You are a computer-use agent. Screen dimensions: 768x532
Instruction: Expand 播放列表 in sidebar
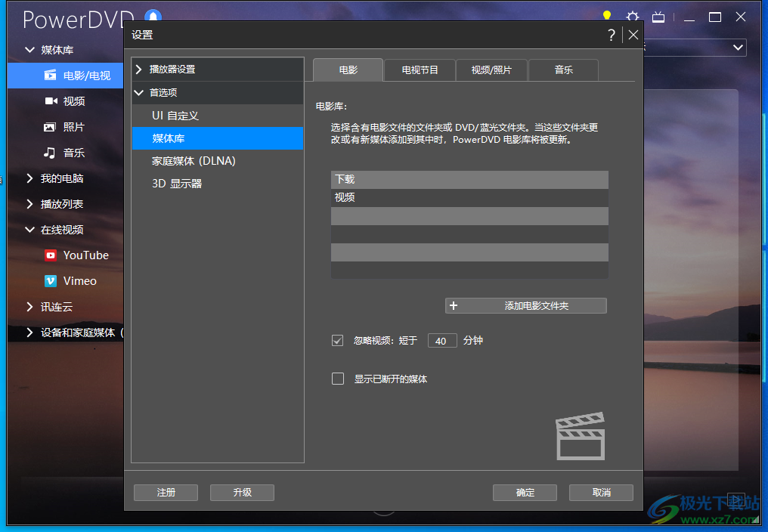coord(29,204)
